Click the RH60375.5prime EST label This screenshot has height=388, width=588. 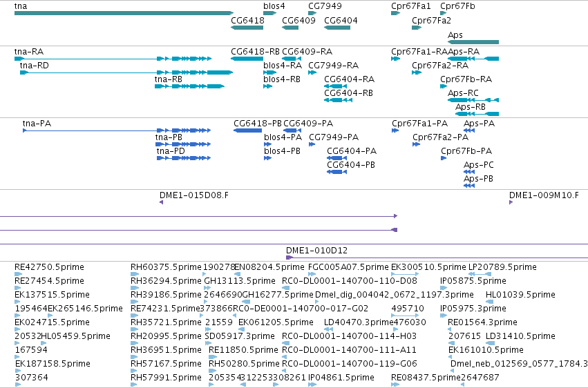(166, 267)
